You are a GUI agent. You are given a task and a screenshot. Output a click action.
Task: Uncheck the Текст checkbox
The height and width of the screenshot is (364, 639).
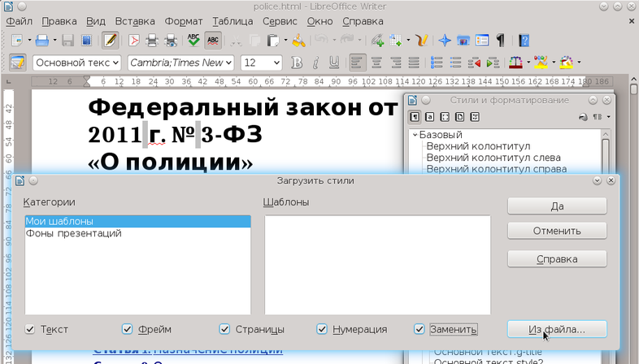click(30, 329)
